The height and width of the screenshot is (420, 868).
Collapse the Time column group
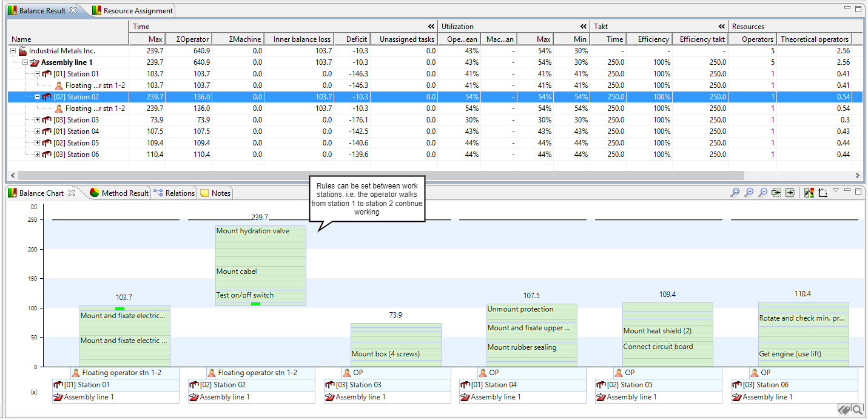tap(431, 27)
